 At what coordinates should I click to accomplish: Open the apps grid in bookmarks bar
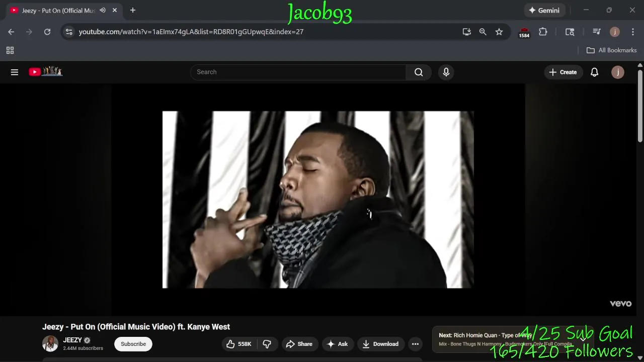click(10, 50)
